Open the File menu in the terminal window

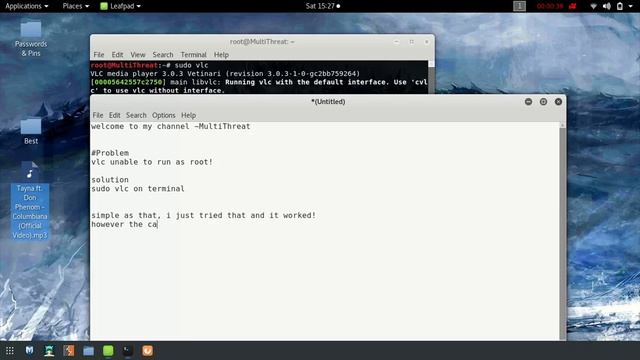[x=99, y=55]
